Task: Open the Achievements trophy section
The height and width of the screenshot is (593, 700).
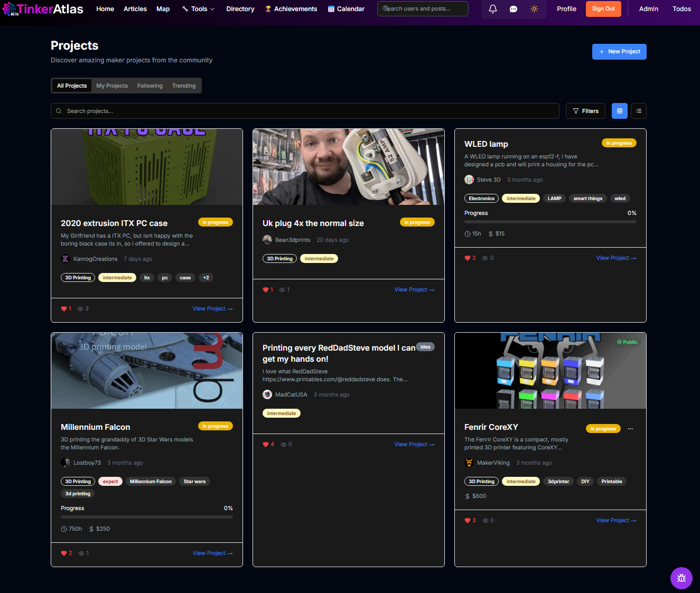Action: point(291,8)
